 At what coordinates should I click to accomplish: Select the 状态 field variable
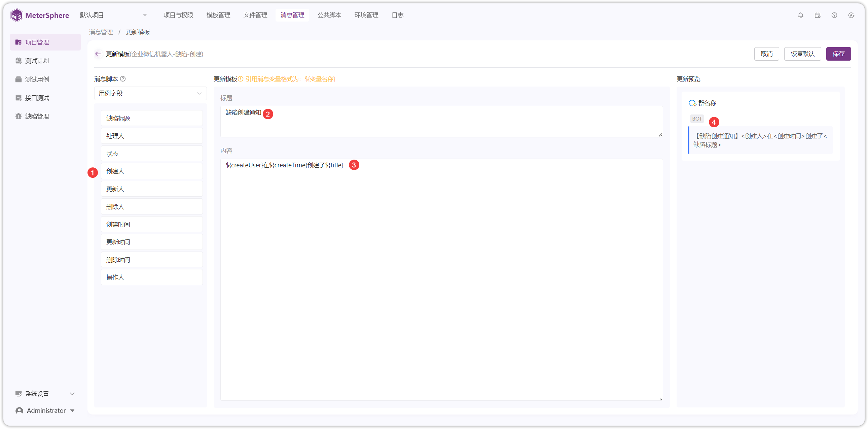click(x=152, y=154)
